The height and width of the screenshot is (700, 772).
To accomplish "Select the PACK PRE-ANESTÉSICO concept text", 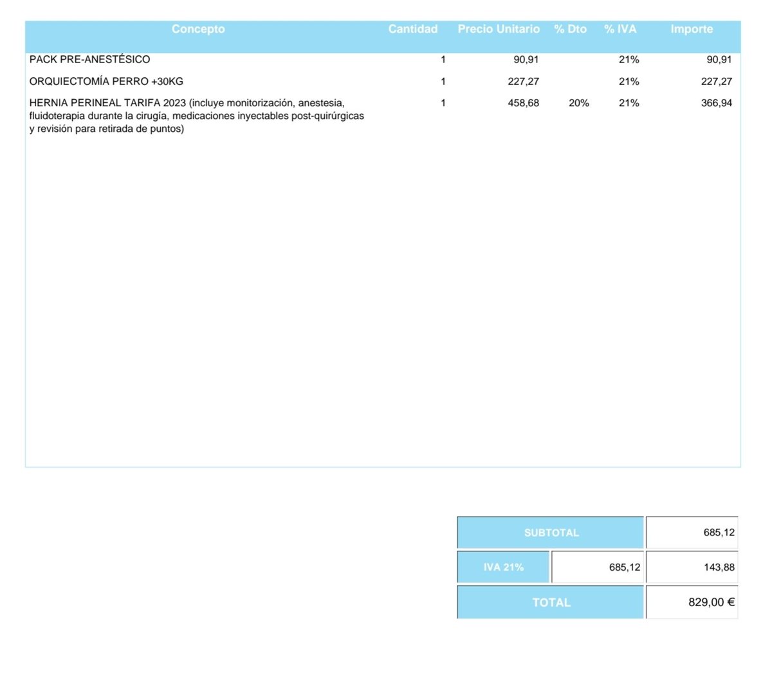I will pyautogui.click(x=90, y=59).
